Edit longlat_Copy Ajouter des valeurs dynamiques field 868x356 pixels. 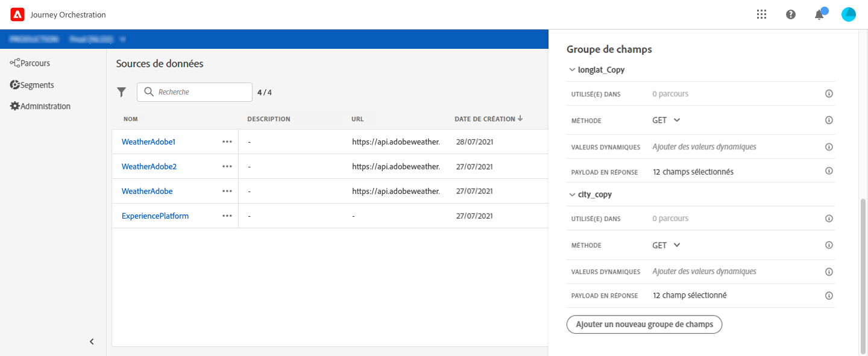pyautogui.click(x=704, y=147)
